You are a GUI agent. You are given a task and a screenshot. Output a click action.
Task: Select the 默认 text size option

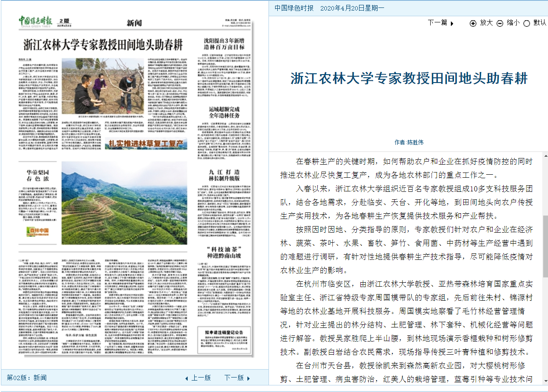click(540, 23)
